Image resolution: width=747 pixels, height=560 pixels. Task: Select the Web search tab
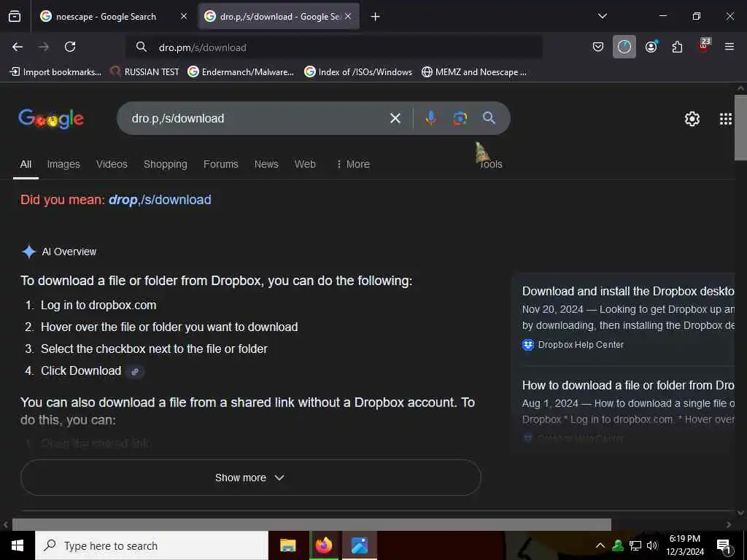tap(305, 164)
